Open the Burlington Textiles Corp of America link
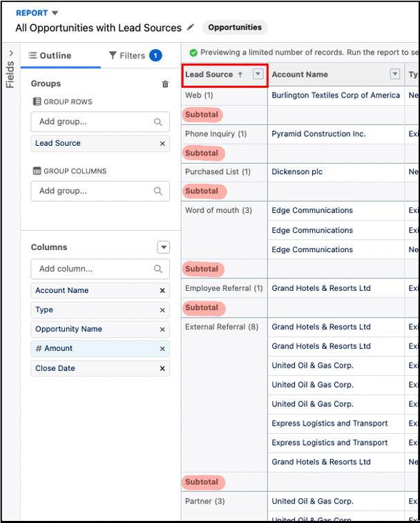This screenshot has height=523, width=420. (x=336, y=95)
